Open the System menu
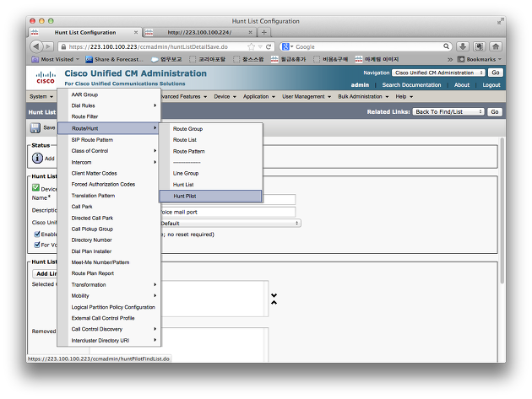The image size is (532, 399). point(41,97)
